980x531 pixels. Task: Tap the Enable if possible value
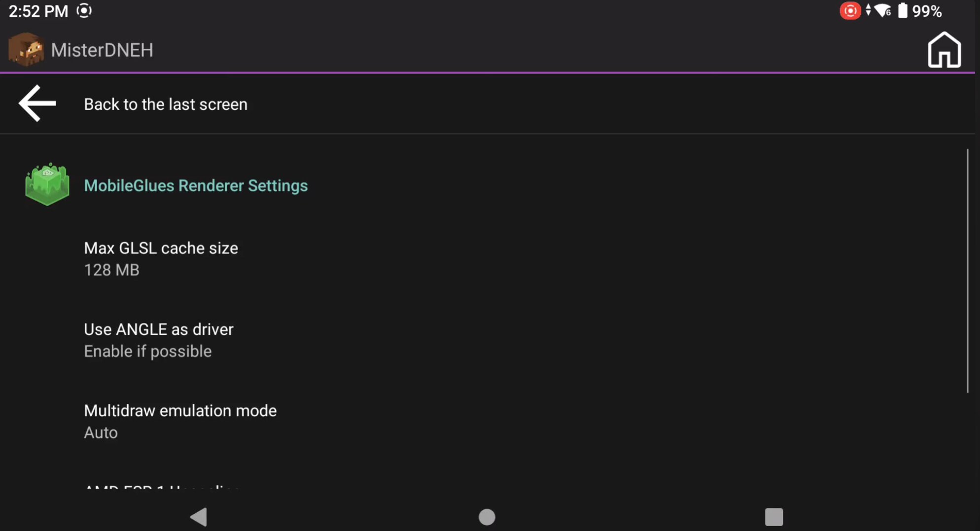(148, 352)
